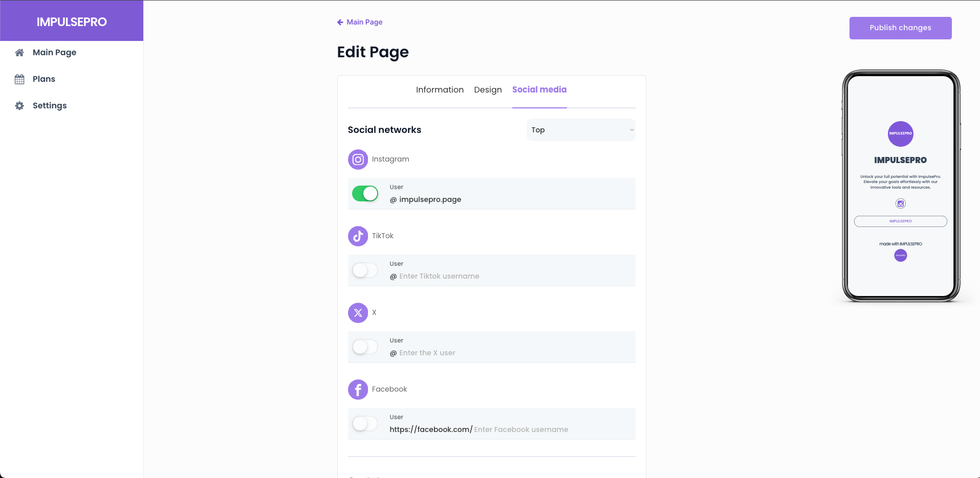
Task: Click the Facebook label text
Action: point(389,390)
